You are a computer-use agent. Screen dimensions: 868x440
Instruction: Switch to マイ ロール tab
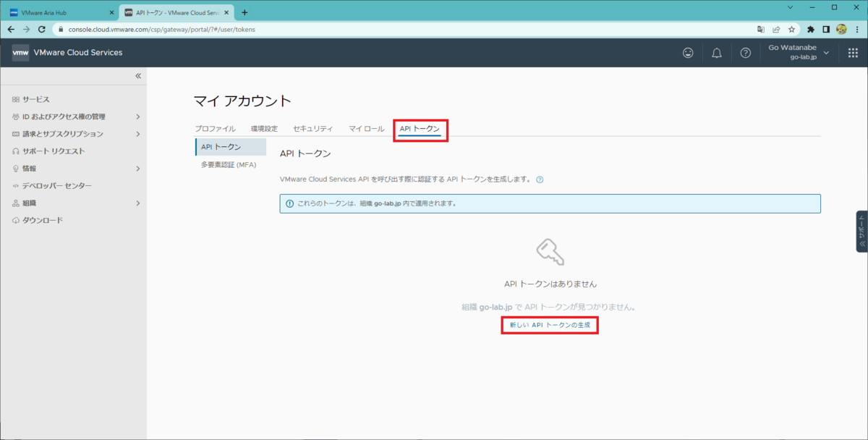(x=366, y=128)
